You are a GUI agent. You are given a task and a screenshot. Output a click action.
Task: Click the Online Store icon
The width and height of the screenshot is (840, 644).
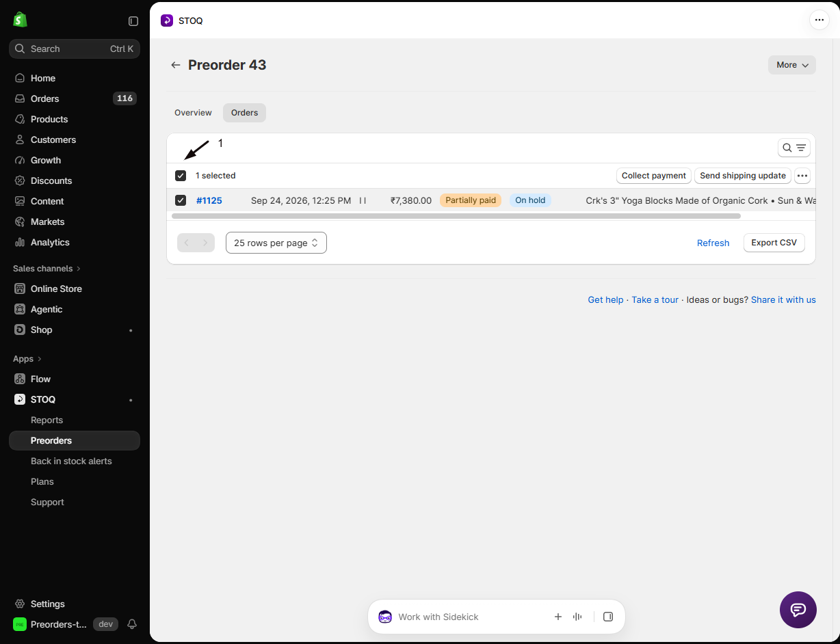click(20, 289)
